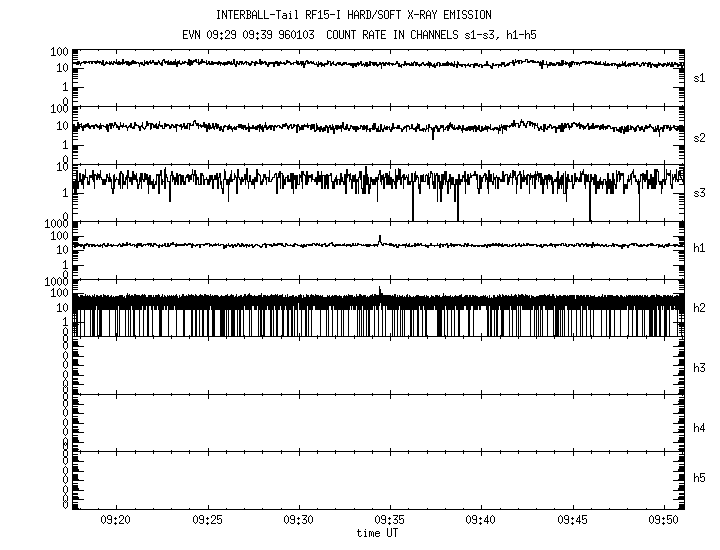Click the "time UT" axis label
The width and height of the screenshot is (720, 550).
pyautogui.click(x=379, y=533)
